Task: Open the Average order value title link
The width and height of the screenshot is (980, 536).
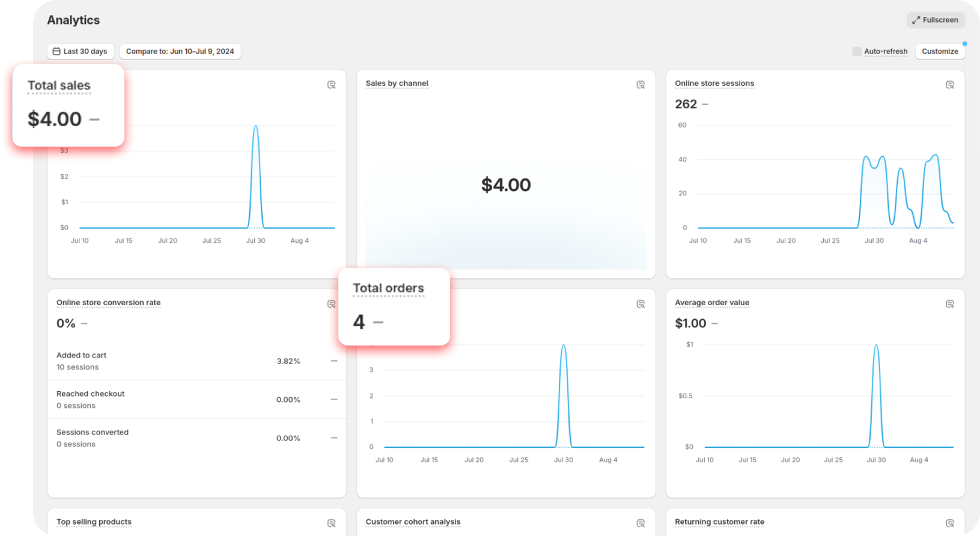Action: [x=711, y=303]
